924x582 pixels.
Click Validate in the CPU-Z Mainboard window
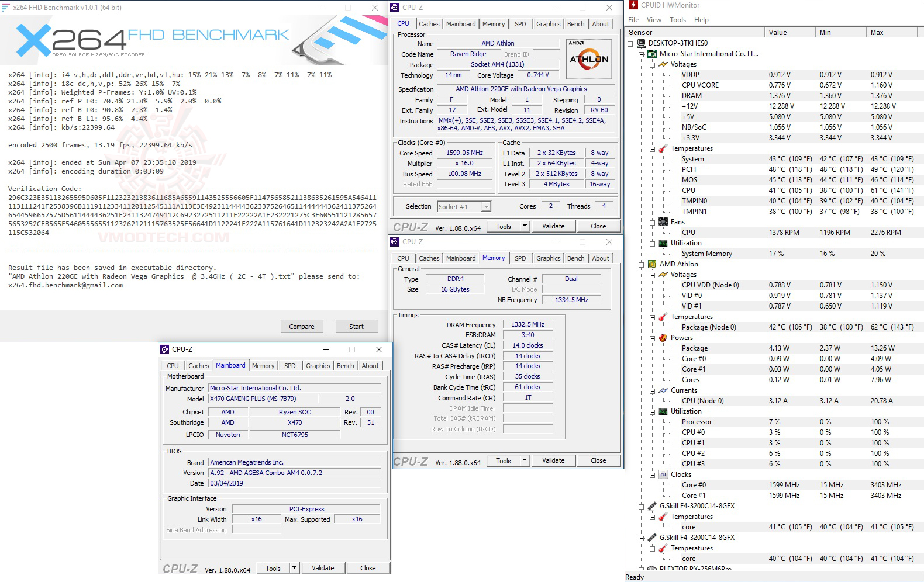pyautogui.click(x=323, y=568)
